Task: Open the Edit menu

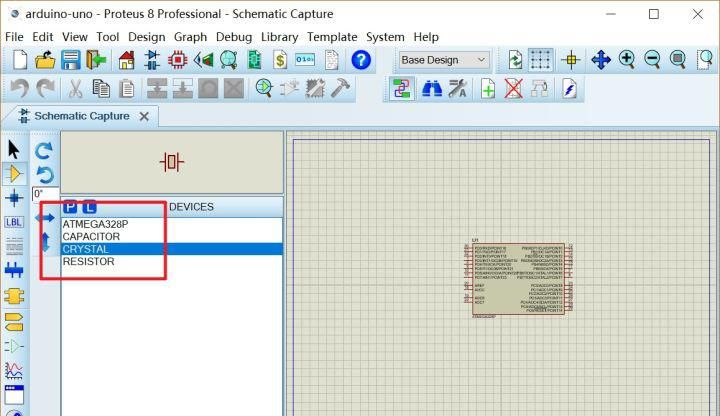Action: [x=43, y=37]
